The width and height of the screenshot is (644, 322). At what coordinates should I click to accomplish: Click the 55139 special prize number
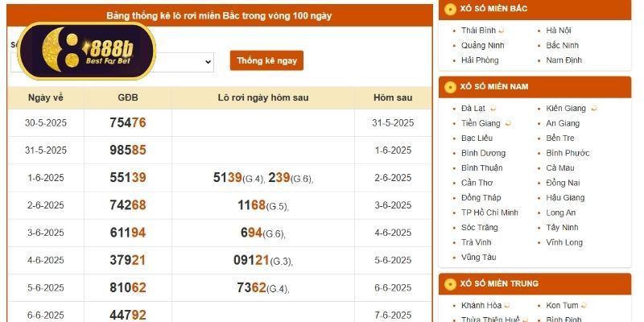click(x=127, y=178)
